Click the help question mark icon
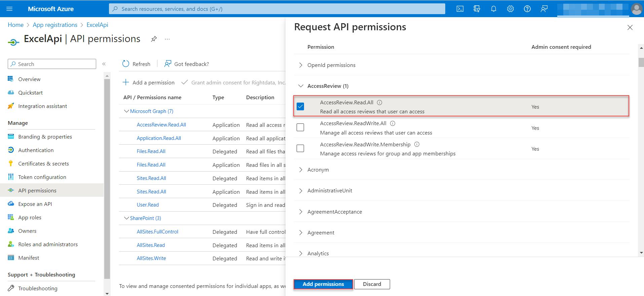644x296 pixels. tap(527, 9)
